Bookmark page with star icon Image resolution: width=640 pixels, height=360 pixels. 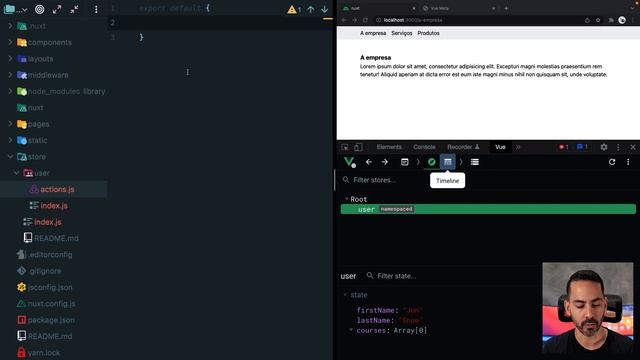point(598,20)
